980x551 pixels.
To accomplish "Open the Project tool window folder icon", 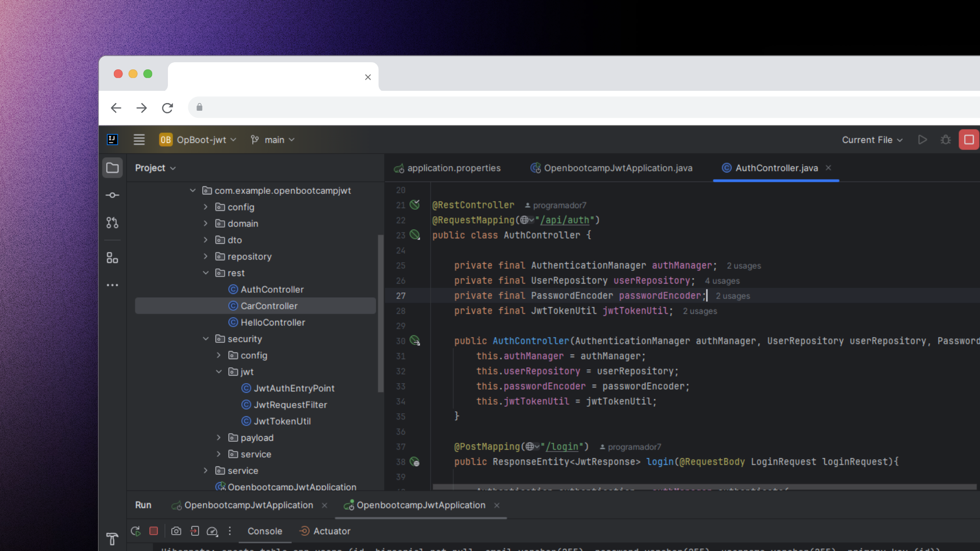I will click(x=112, y=168).
